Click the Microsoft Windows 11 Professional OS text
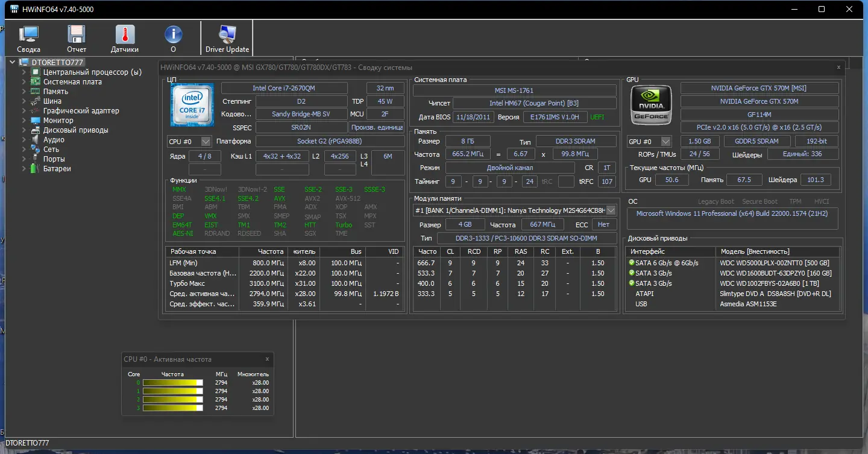This screenshot has height=454, width=868. [732, 213]
